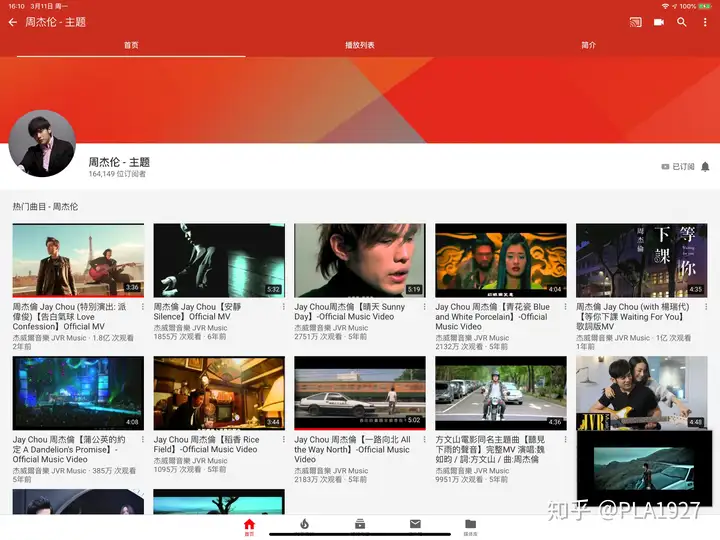The width and height of the screenshot is (720, 540).
Task: Tap the battery indicator in status bar
Action: pyautogui.click(x=704, y=6)
